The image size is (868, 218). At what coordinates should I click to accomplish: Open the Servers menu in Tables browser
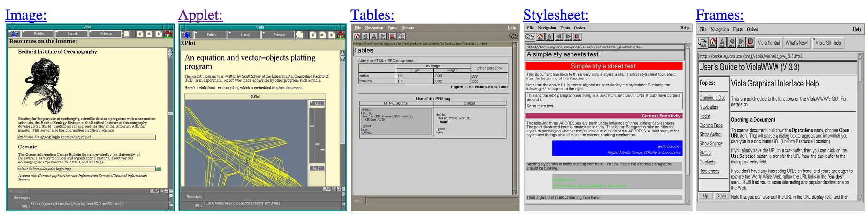pos(407,28)
